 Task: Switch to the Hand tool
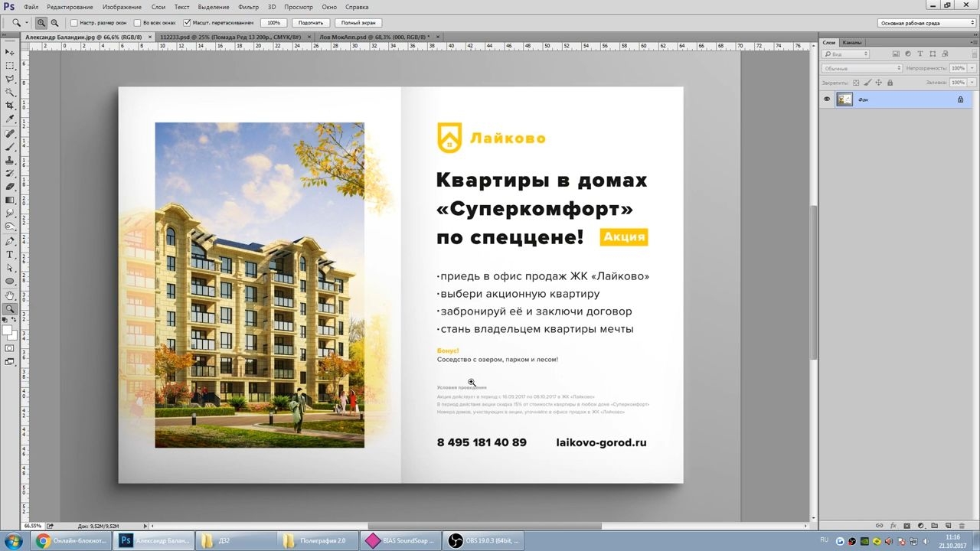click(x=10, y=295)
